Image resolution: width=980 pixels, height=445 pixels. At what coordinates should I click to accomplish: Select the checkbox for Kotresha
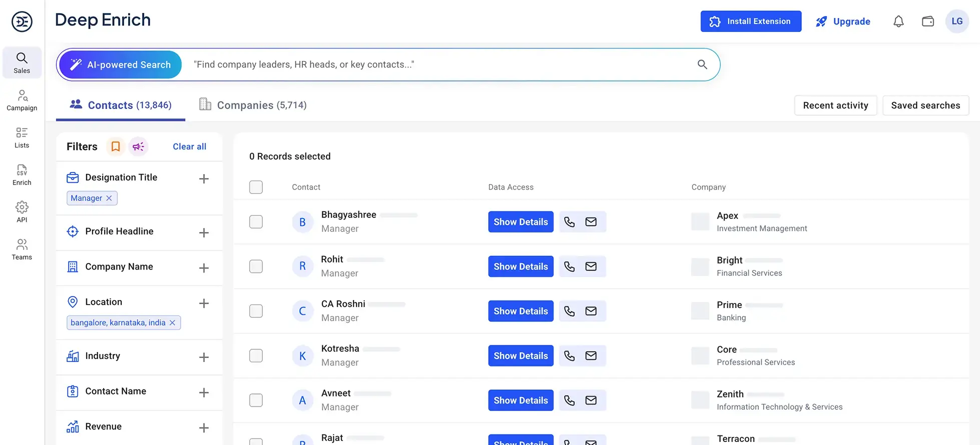(256, 355)
